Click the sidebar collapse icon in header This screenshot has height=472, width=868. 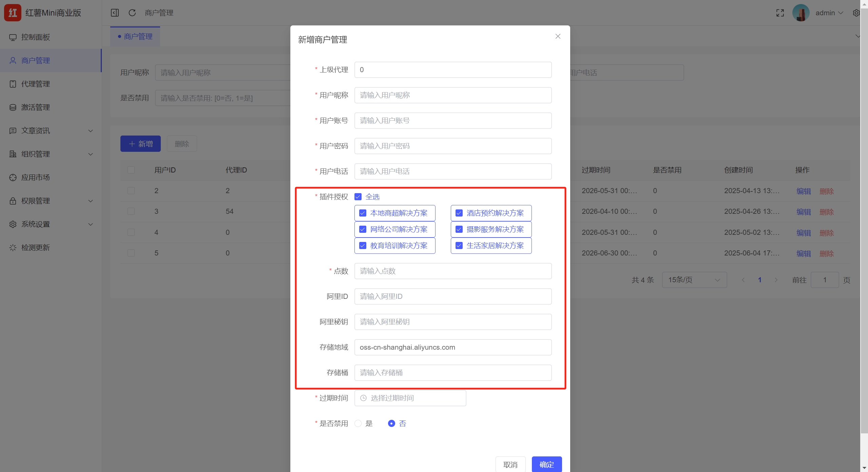click(x=115, y=13)
